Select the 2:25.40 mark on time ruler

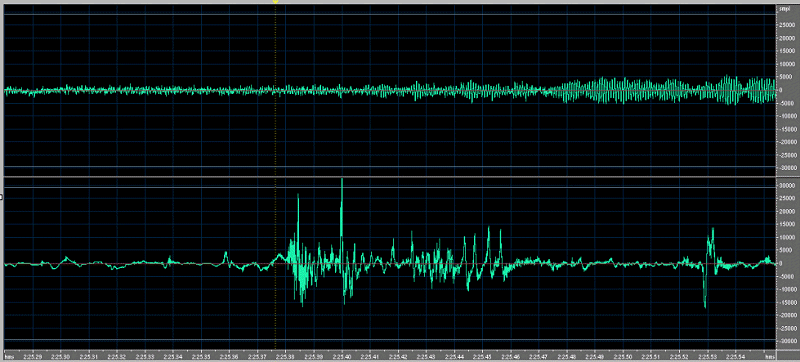coord(342,357)
